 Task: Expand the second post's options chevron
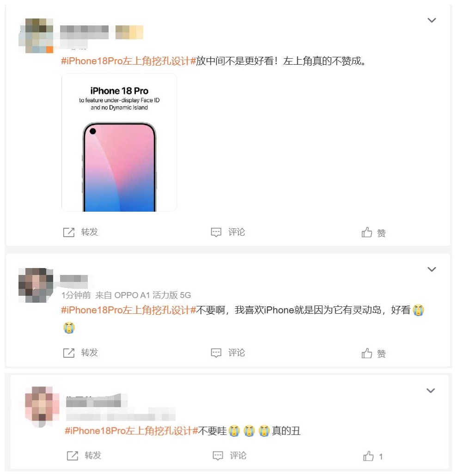click(x=432, y=269)
